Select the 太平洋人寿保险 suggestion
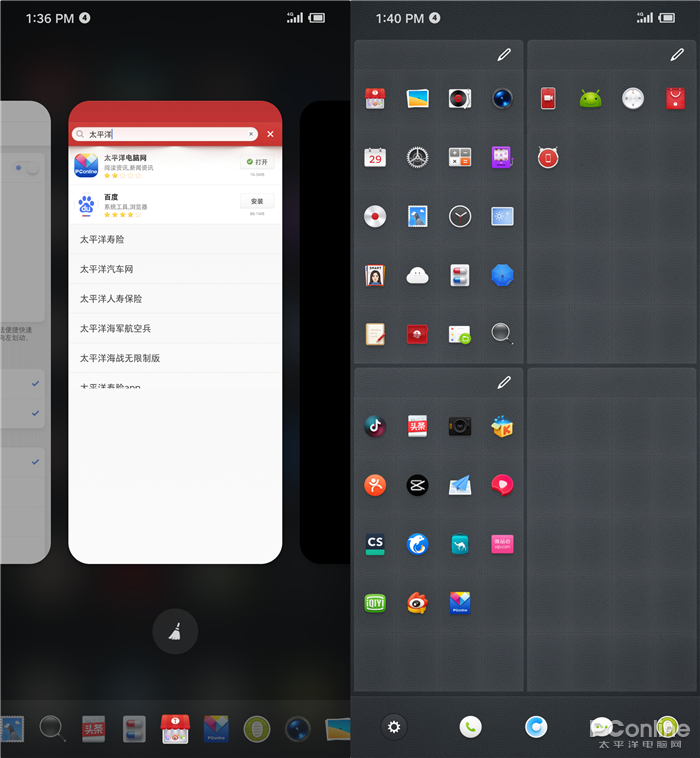Image resolution: width=700 pixels, height=758 pixels. click(175, 299)
